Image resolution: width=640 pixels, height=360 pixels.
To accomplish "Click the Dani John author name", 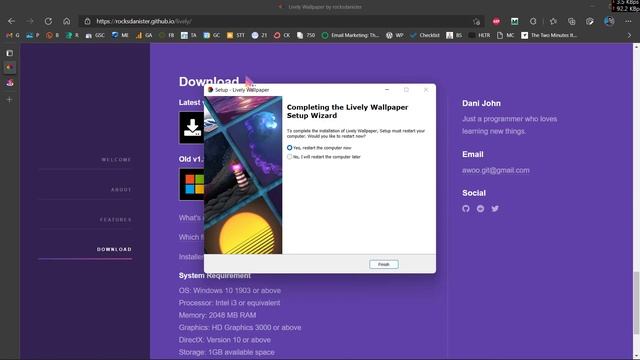I will [x=481, y=103].
